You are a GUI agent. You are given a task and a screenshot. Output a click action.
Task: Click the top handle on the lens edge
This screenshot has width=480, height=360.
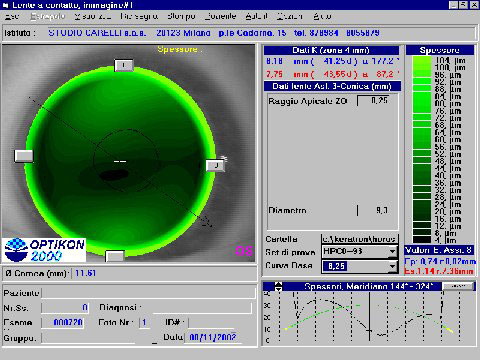coord(124,65)
